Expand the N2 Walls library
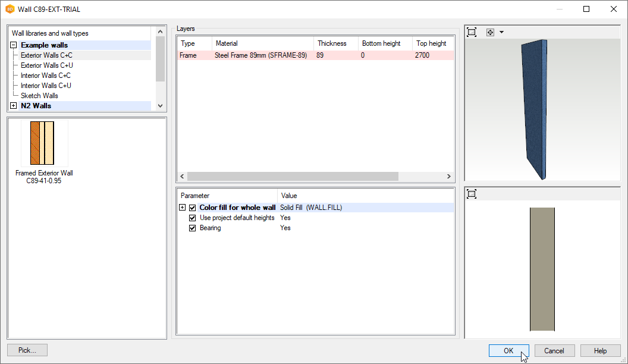Viewport: 628px width, 364px height. tap(13, 106)
